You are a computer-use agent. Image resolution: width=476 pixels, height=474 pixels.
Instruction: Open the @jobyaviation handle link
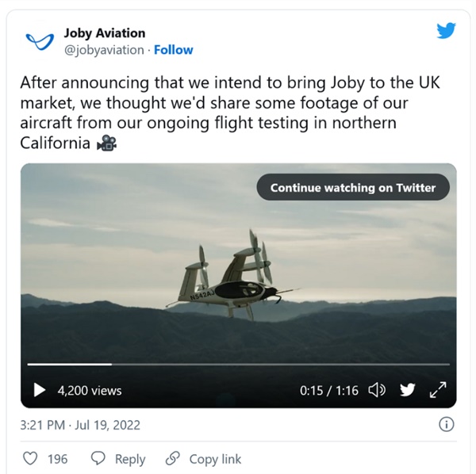pos(103,49)
